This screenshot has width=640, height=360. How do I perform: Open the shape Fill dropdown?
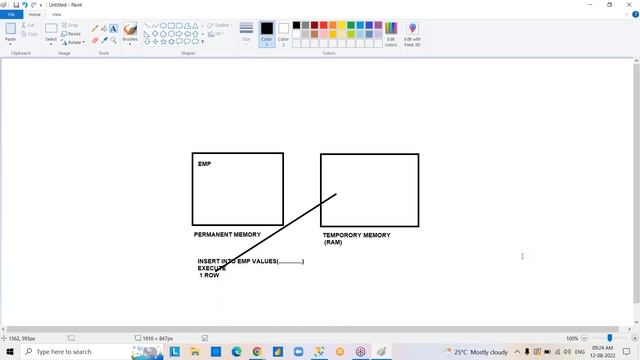click(216, 34)
